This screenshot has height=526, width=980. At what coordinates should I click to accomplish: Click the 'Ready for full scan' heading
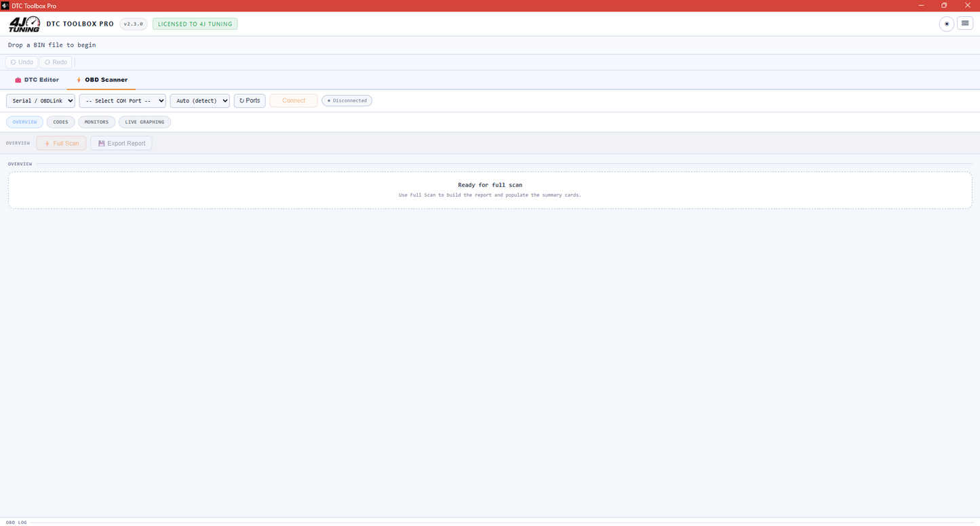pyautogui.click(x=490, y=185)
